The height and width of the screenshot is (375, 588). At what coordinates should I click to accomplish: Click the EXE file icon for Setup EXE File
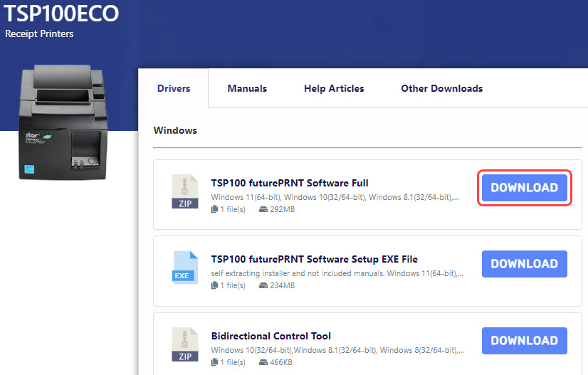(184, 268)
